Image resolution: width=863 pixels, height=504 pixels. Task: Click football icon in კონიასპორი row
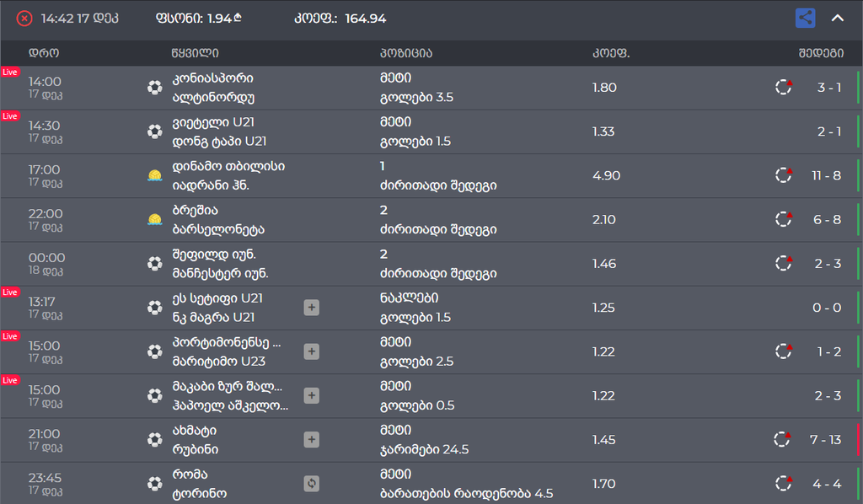155,88
